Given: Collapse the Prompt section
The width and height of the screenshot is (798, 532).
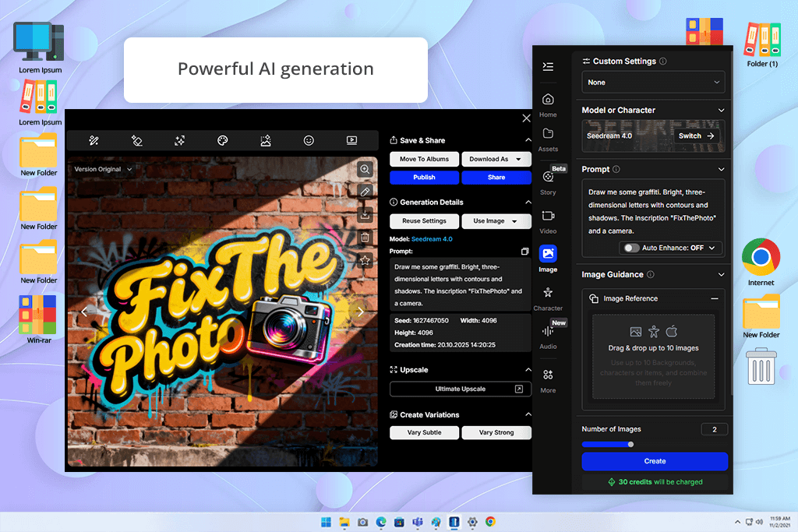Looking at the screenshot, I should tap(721, 169).
